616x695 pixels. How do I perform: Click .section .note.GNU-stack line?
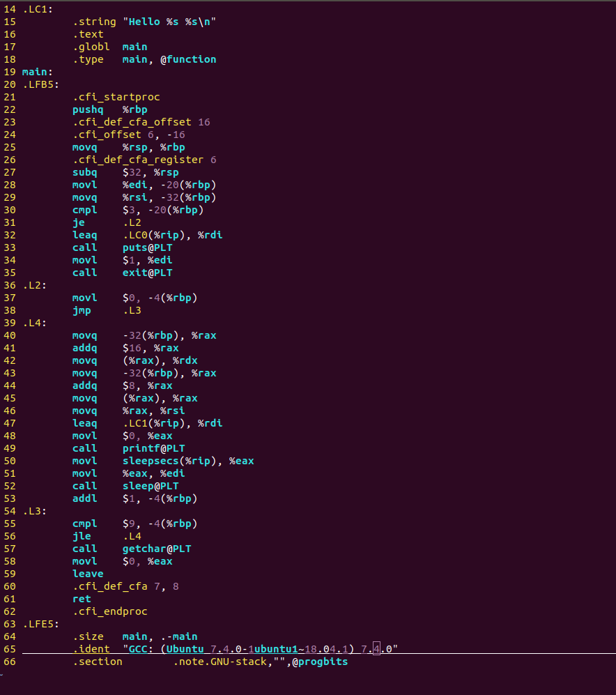210,662
